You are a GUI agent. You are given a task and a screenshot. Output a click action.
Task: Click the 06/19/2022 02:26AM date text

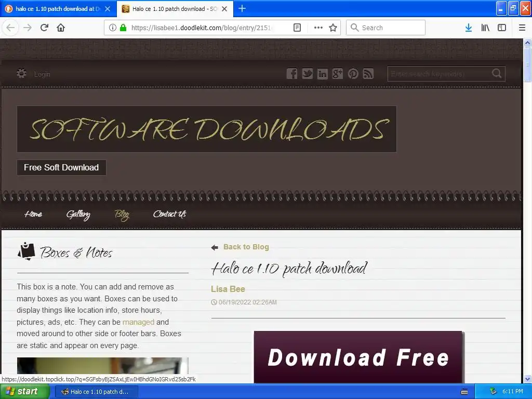tap(248, 302)
